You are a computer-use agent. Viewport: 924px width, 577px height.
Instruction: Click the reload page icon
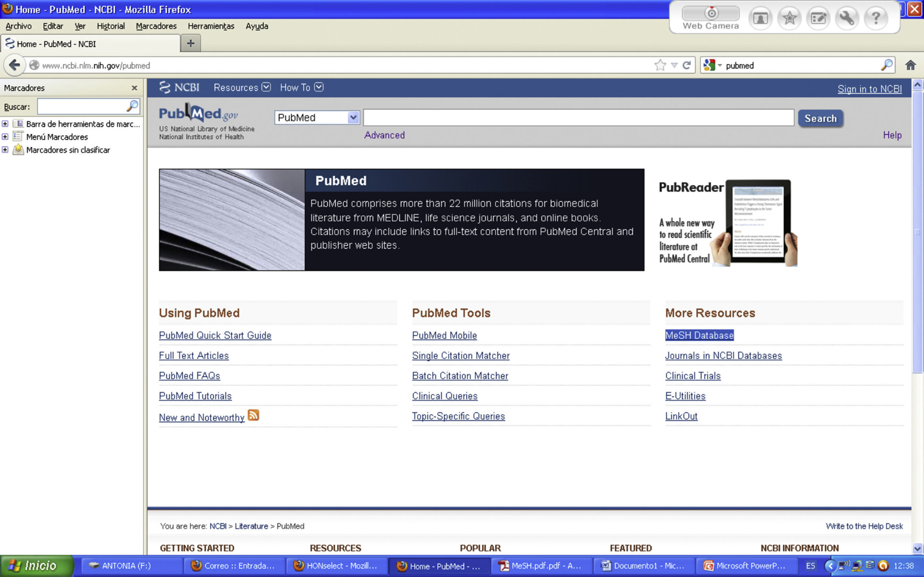coord(687,65)
